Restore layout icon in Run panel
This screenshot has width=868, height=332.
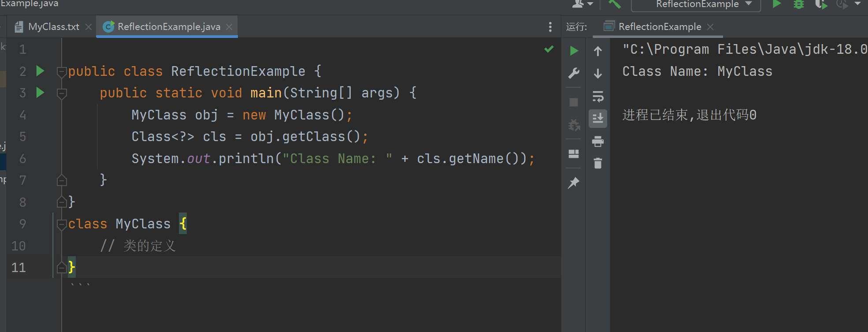tap(574, 154)
